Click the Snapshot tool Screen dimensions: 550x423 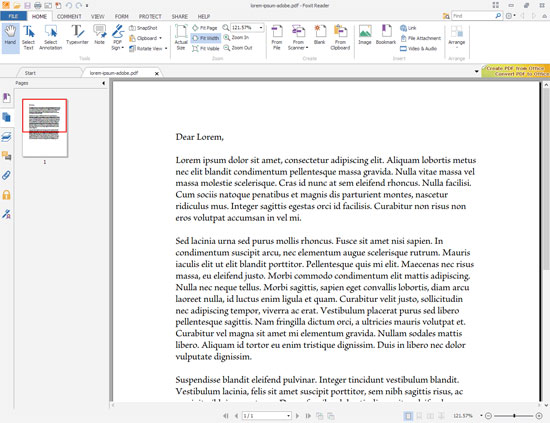point(143,28)
